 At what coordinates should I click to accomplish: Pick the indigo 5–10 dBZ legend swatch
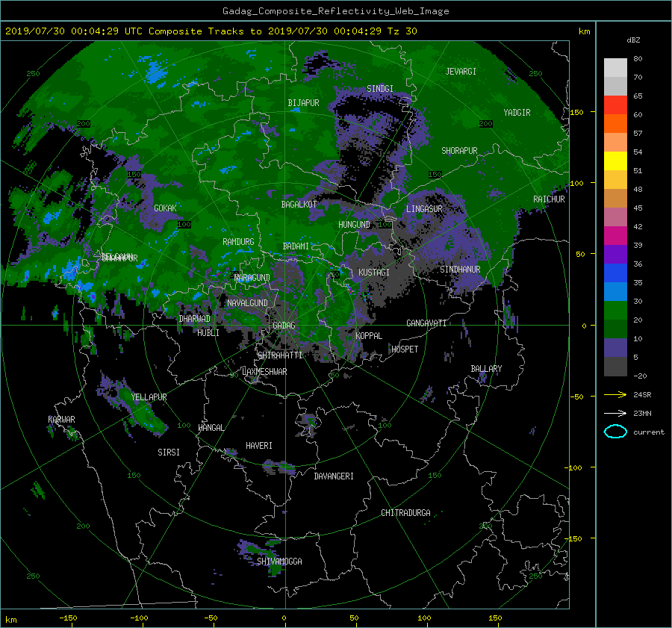click(615, 348)
